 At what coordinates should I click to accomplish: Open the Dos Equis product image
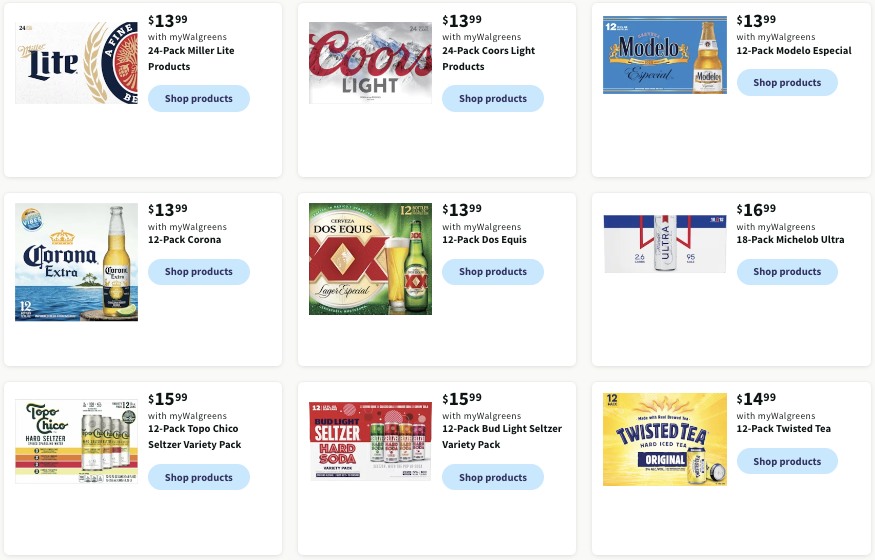(371, 259)
